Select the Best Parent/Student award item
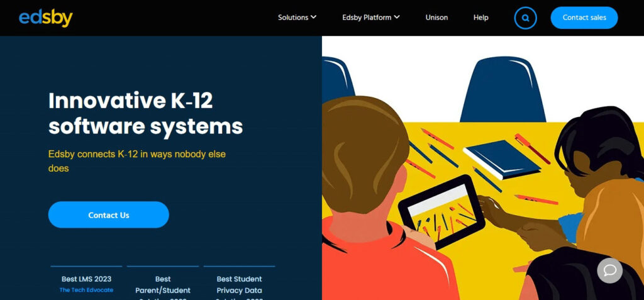The width and height of the screenshot is (644, 300). coord(163,285)
